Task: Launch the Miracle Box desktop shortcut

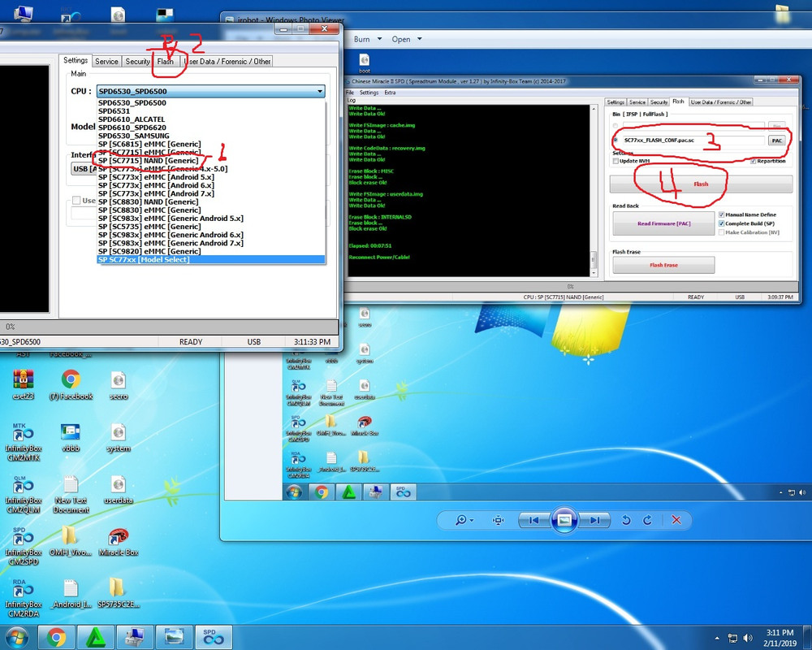Action: coord(119,540)
